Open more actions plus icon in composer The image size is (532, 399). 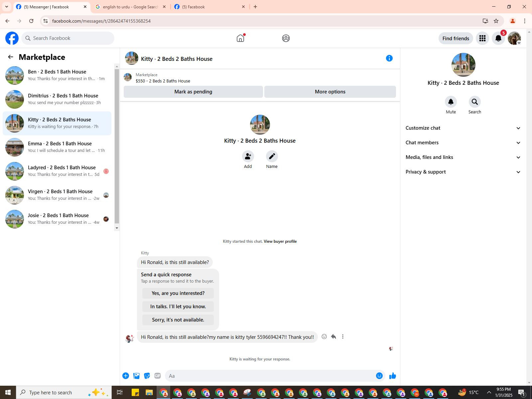(x=126, y=376)
